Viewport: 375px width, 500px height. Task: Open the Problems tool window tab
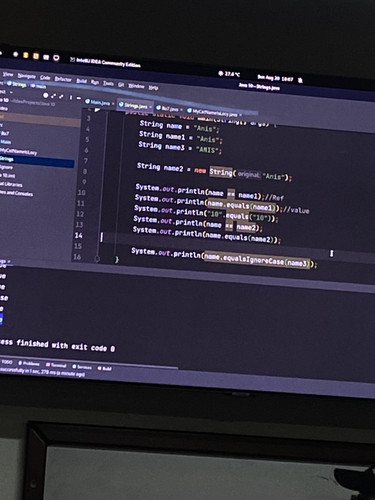coord(29,363)
